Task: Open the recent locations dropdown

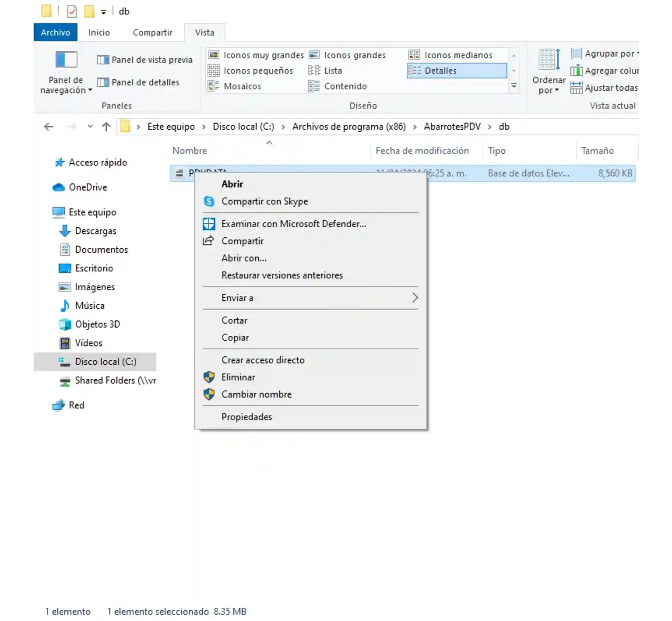Action: point(90,127)
